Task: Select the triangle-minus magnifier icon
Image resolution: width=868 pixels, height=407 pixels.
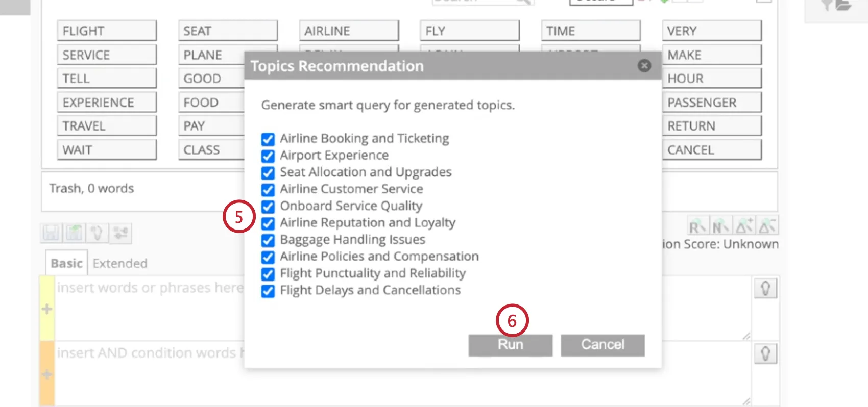Action: 767,224
